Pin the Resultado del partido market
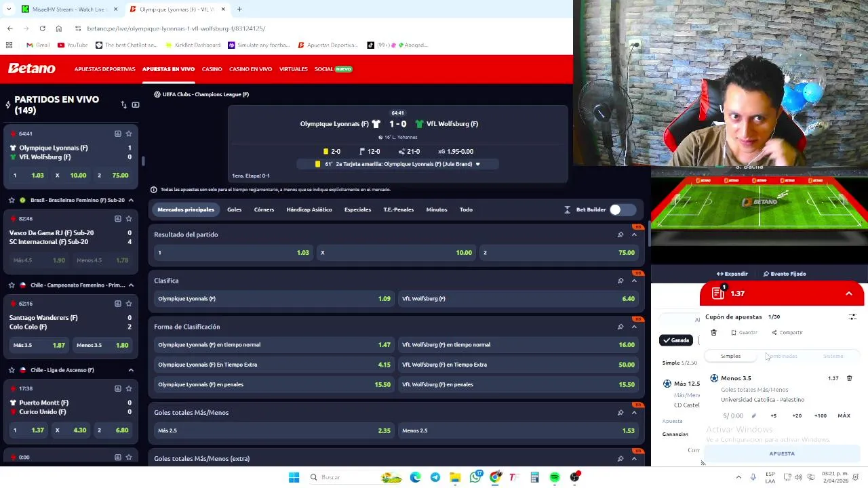Image resolution: width=868 pixels, height=488 pixels. (620, 235)
